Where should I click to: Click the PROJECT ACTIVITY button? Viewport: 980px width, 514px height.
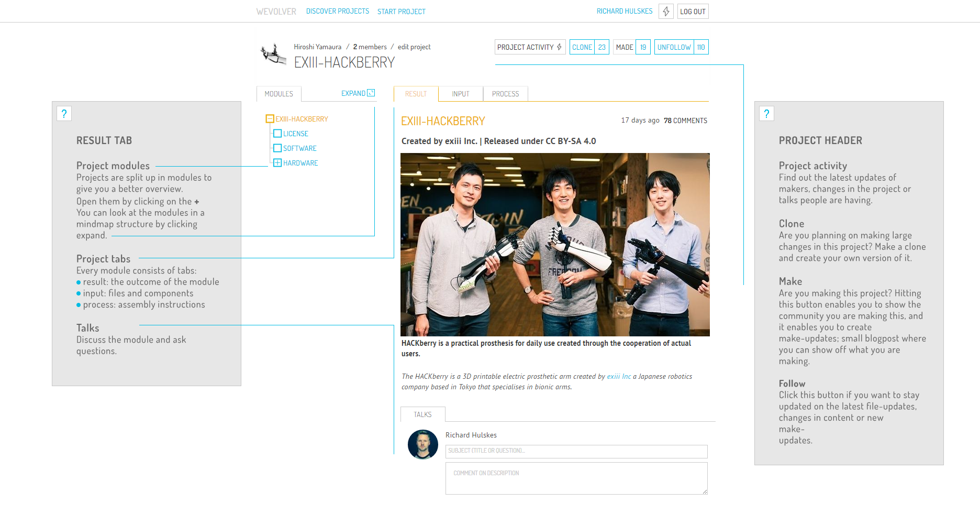pos(530,47)
